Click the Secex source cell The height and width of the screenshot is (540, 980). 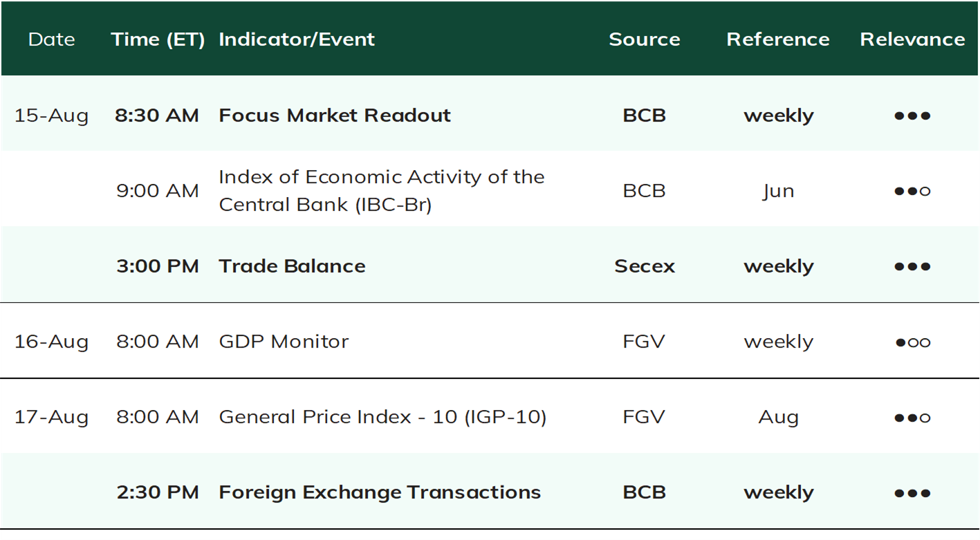pyautogui.click(x=644, y=266)
